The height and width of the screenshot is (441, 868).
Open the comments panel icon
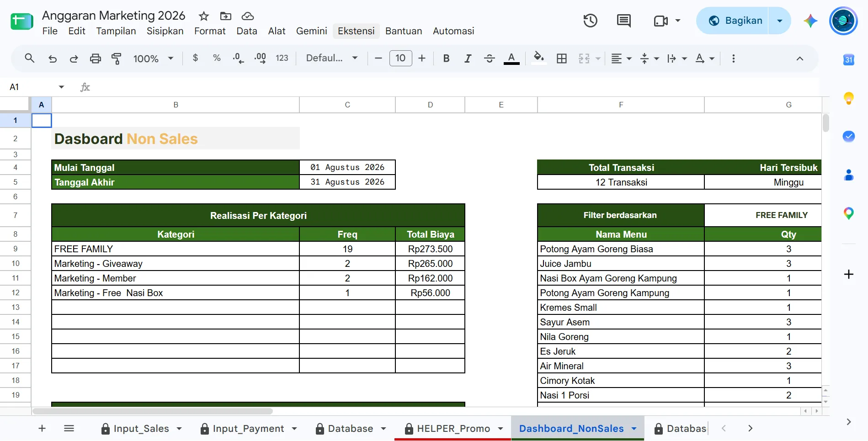(x=623, y=21)
